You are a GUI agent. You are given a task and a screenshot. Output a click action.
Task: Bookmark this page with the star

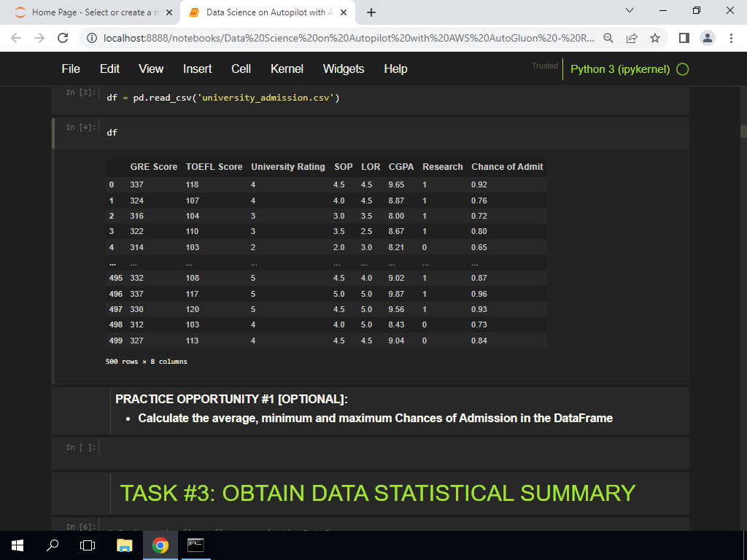click(x=655, y=38)
